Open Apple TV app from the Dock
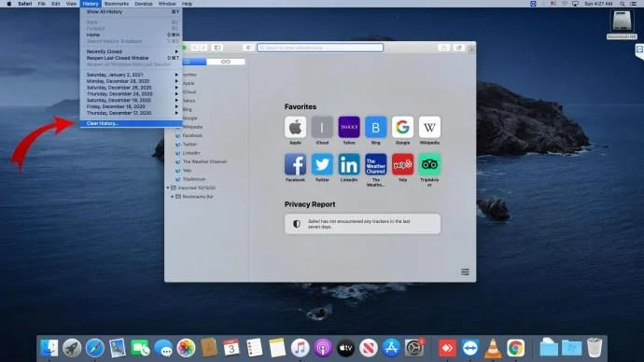This screenshot has width=644, height=362. click(346, 348)
